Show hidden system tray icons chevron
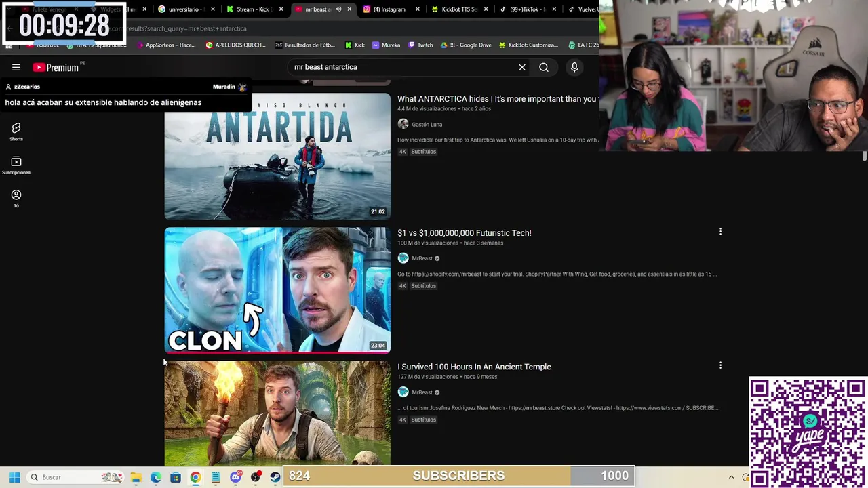 [x=731, y=477]
